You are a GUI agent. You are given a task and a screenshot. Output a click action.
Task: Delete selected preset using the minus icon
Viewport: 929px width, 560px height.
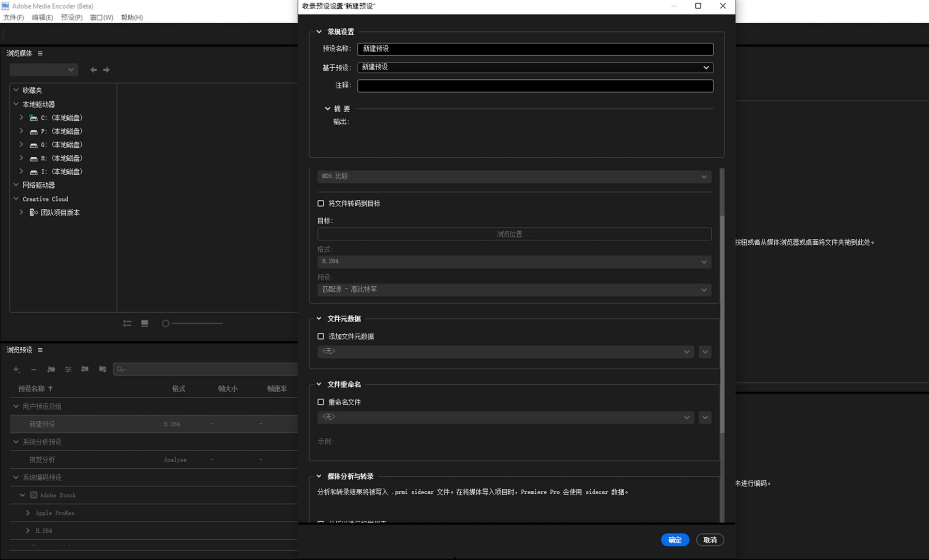point(33,369)
